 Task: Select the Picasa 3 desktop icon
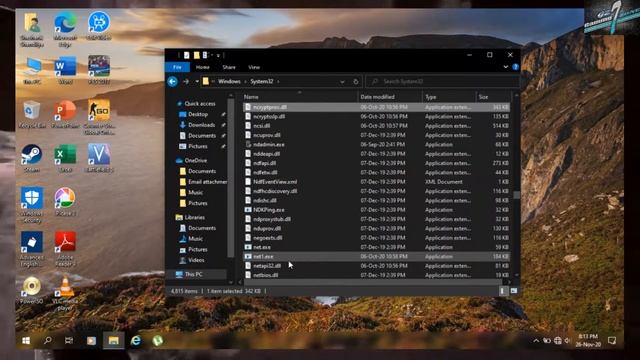tap(65, 202)
